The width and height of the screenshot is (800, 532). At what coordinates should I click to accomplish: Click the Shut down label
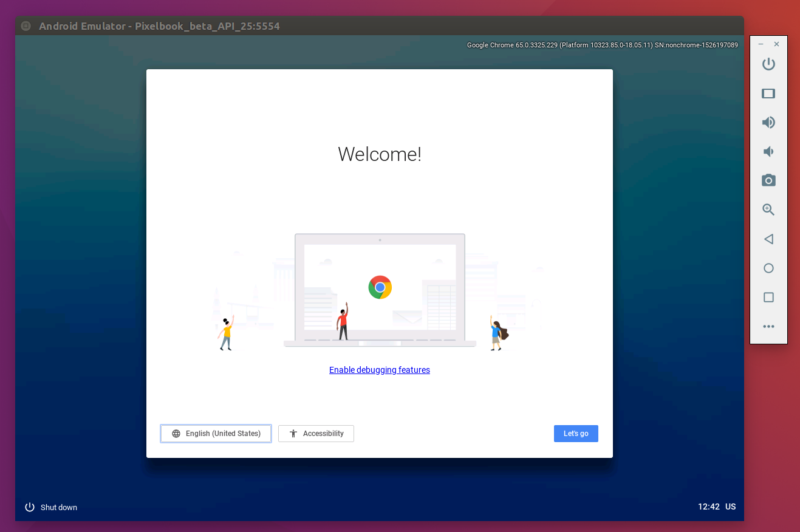[59, 508]
